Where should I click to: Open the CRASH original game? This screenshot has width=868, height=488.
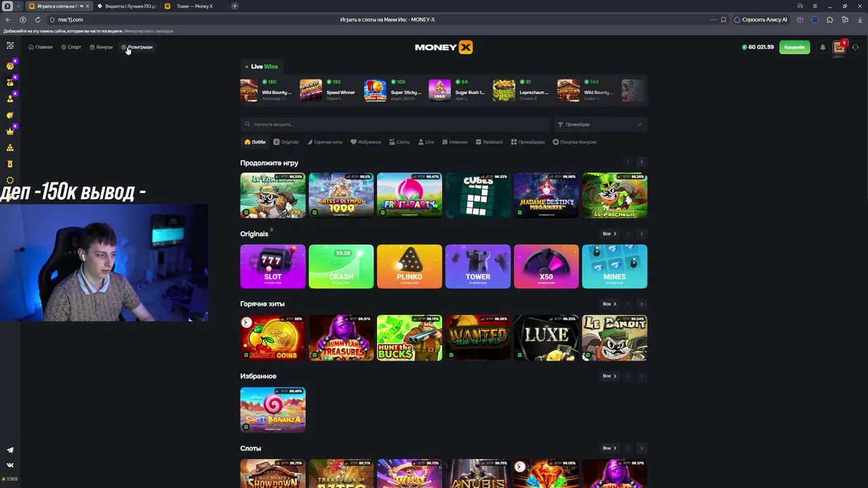(x=341, y=266)
